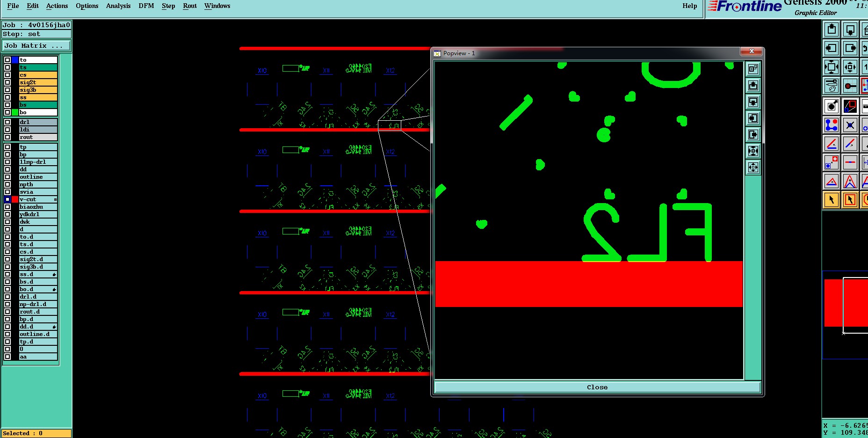Open the wrench and palette tools icon
Viewport: 868px width, 438px height.
[832, 86]
